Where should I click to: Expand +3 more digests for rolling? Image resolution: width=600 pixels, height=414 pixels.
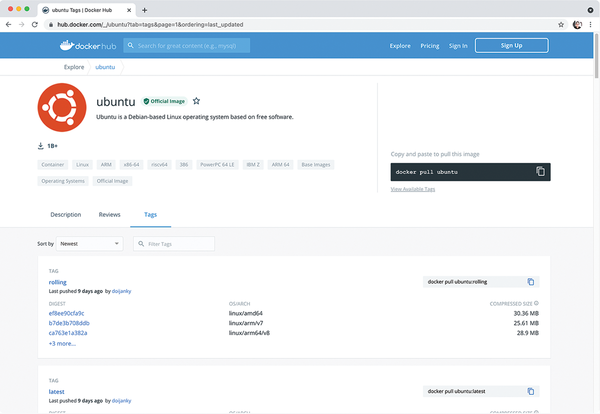(62, 344)
